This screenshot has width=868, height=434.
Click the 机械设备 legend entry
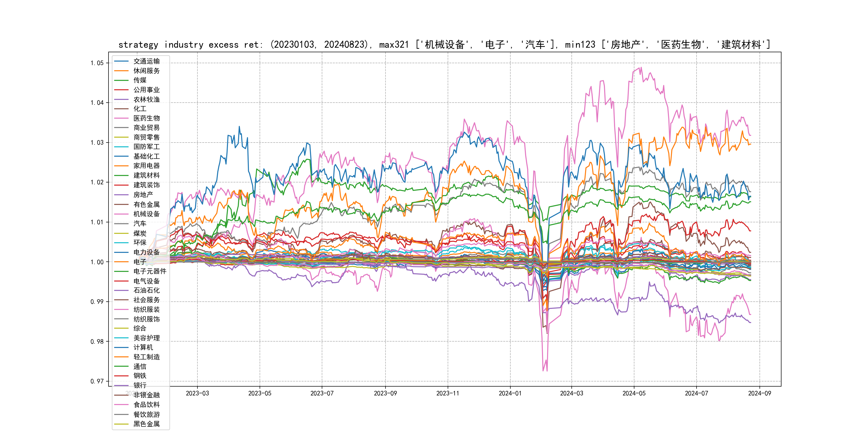(x=146, y=214)
